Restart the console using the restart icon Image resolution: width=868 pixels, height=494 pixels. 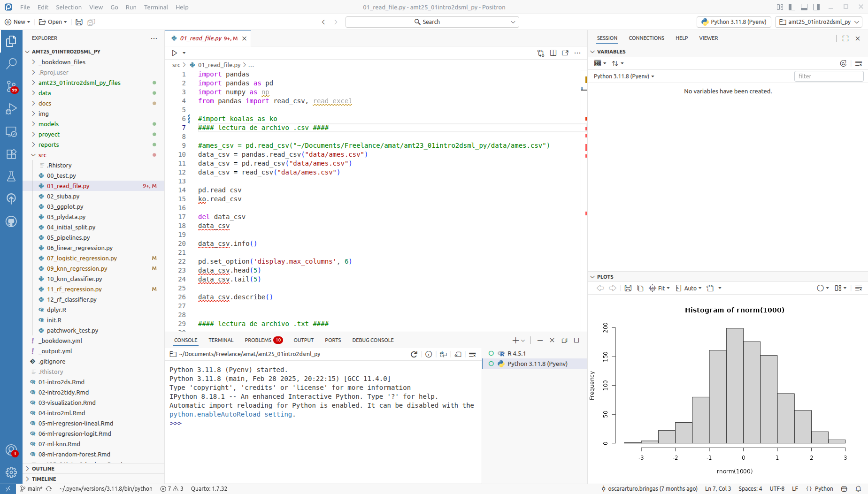[x=414, y=354]
